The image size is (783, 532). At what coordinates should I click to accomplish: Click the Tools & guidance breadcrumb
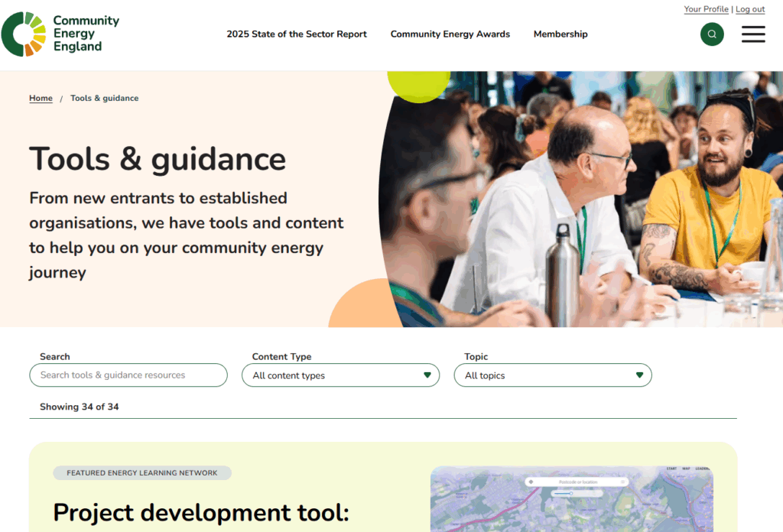click(x=104, y=99)
